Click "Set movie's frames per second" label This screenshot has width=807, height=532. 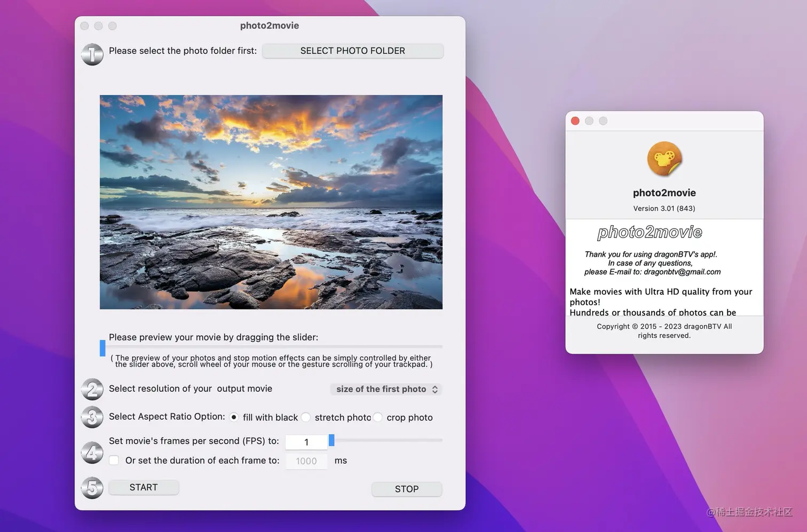pos(194,441)
